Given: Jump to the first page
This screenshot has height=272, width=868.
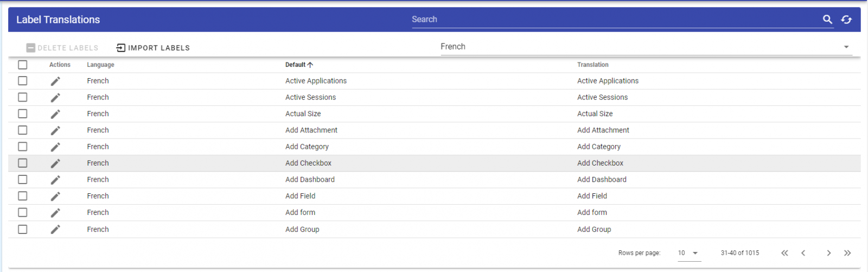Looking at the screenshot, I should (x=784, y=253).
